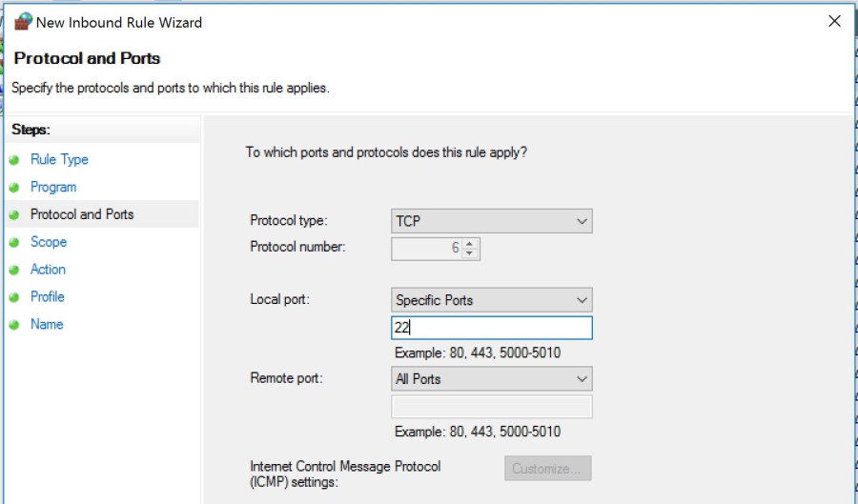Click the Steps: sidebar header
The width and height of the screenshot is (858, 504).
[31, 130]
